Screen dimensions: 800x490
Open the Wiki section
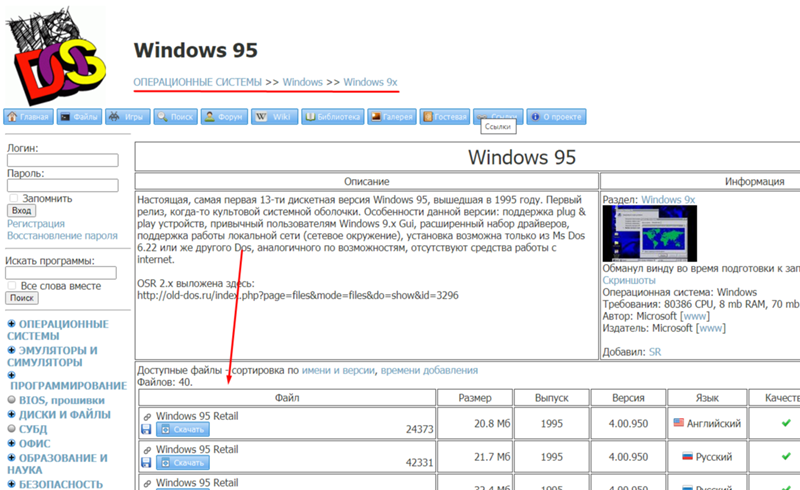(274, 117)
